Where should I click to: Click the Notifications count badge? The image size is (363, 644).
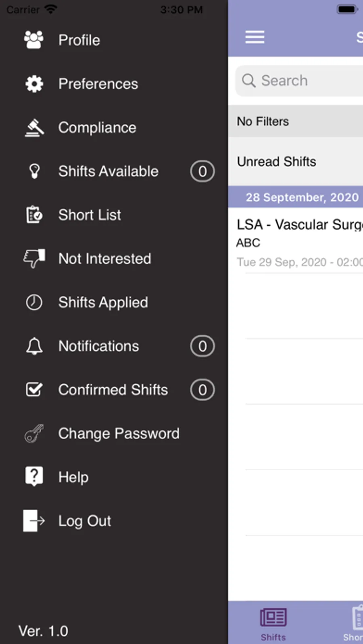[x=202, y=346]
